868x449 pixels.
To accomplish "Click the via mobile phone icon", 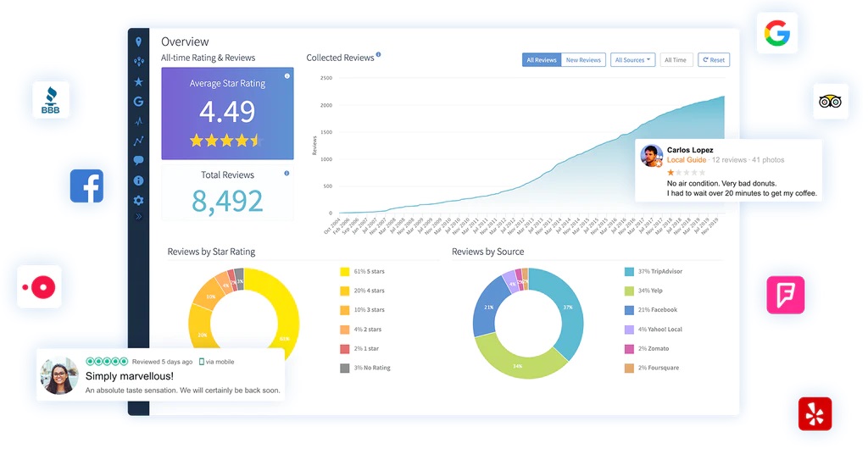I will 202,362.
